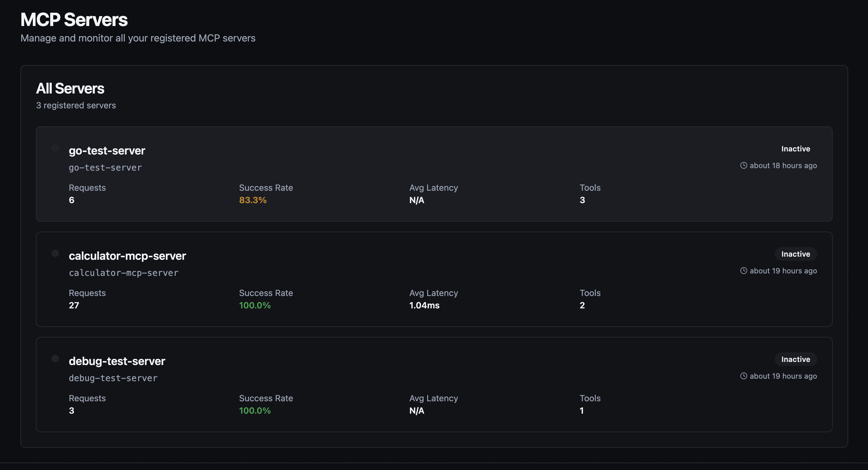Open the calculator-mcp-server title
This screenshot has width=868, height=470.
tap(127, 256)
